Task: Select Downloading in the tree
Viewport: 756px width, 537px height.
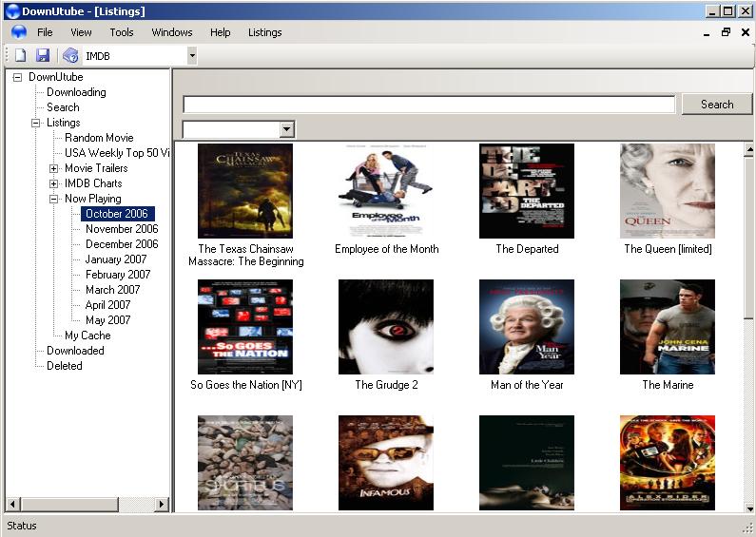Action: point(76,92)
